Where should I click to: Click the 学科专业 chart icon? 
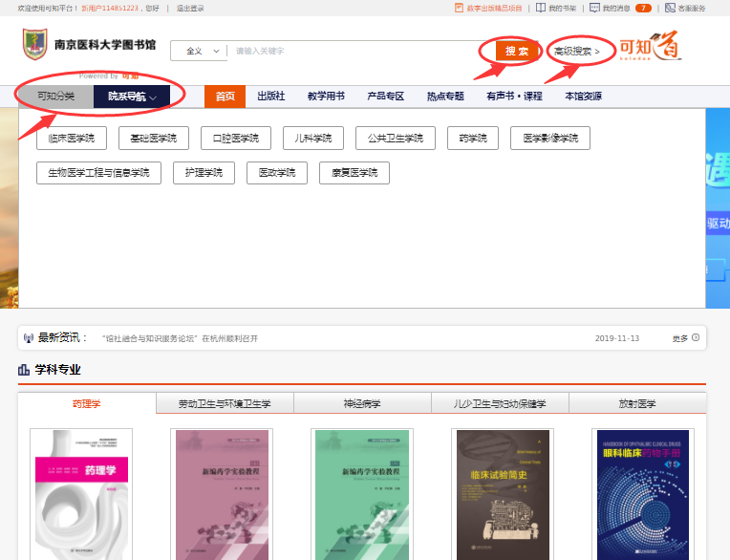[x=24, y=370]
